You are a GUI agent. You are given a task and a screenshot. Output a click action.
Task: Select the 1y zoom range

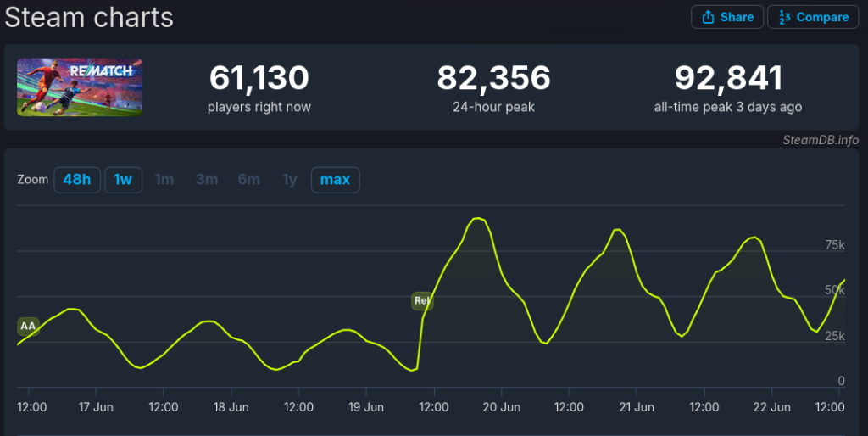coord(290,180)
